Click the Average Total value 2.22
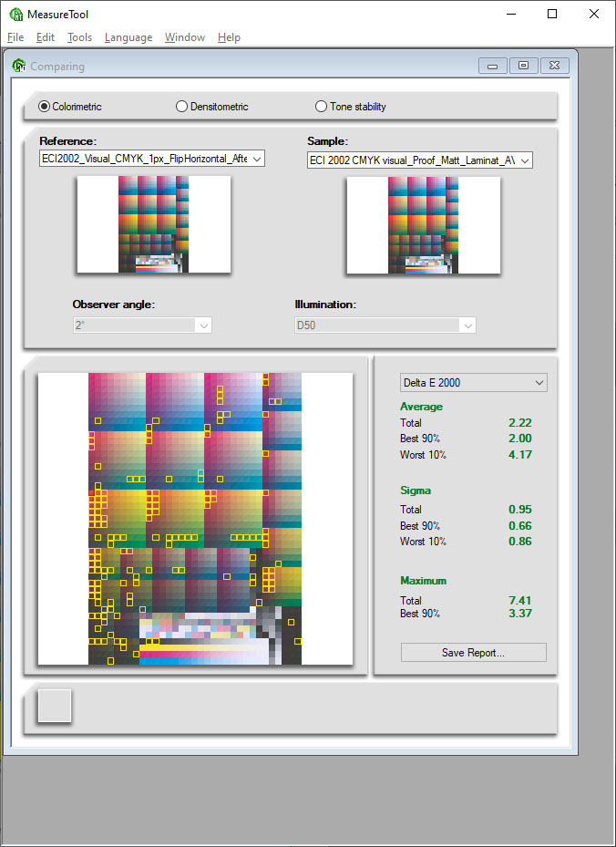This screenshot has width=616, height=847. pos(520,422)
